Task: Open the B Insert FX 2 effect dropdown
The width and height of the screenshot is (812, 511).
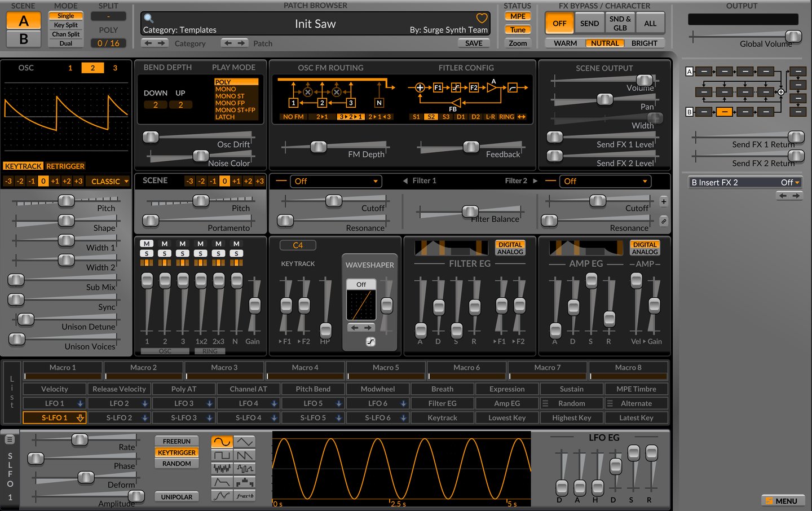Action: (745, 182)
